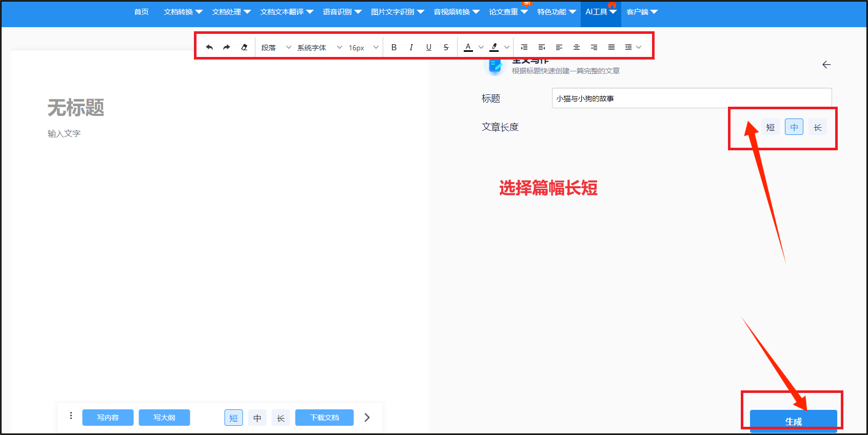
Task: Justify text alignment
Action: pos(611,47)
